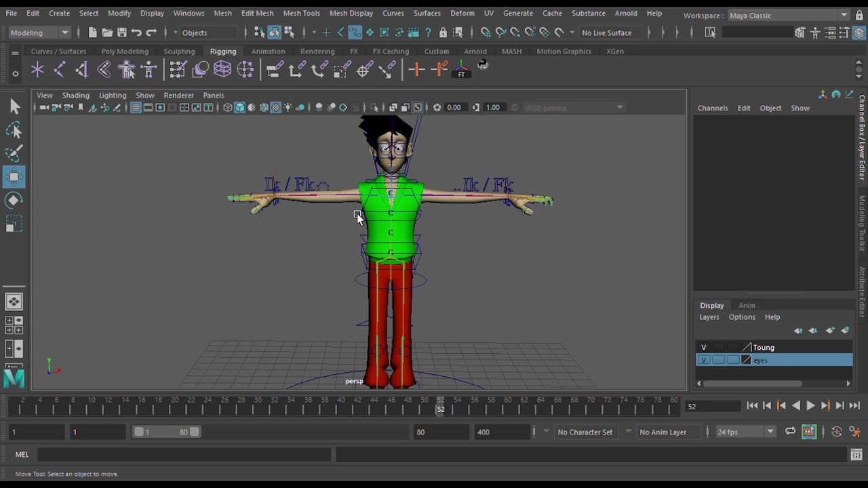Click the layer editor horizontal scrollbar
868x488 pixels.
(753, 384)
